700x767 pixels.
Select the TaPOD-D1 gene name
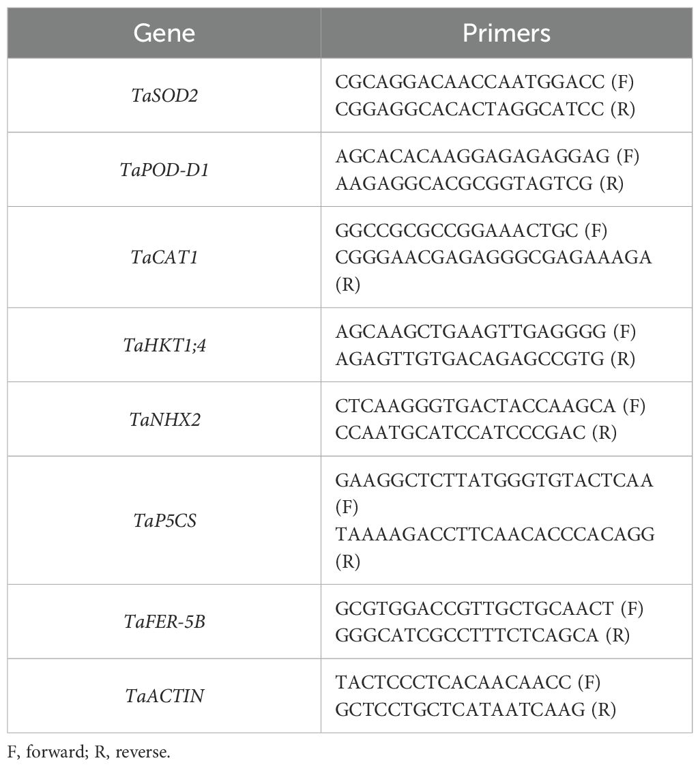point(164,170)
